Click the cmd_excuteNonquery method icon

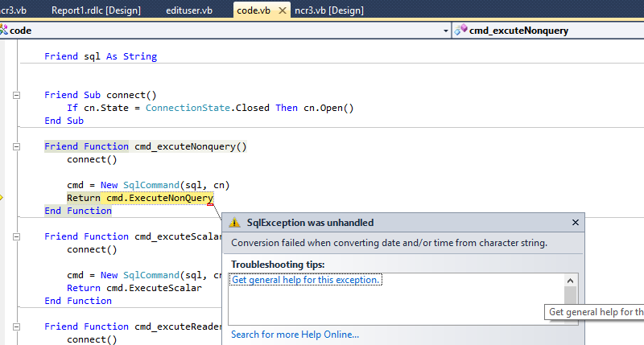(x=460, y=30)
